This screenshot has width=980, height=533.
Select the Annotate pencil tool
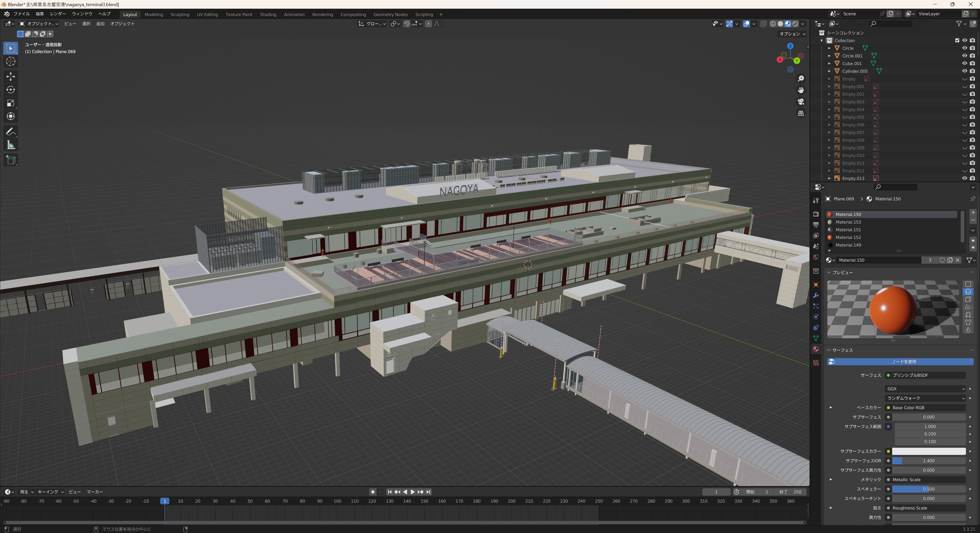(x=11, y=132)
